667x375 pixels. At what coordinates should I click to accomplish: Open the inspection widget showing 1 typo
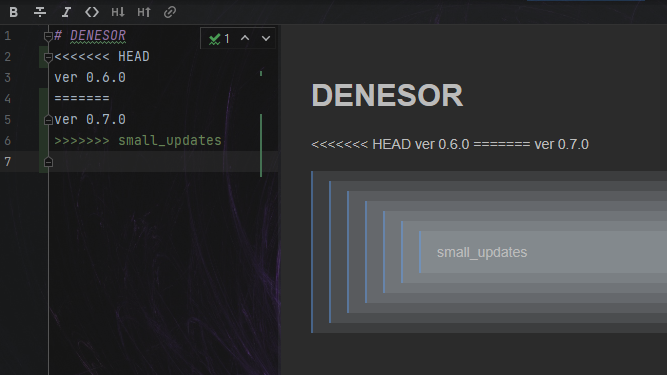point(219,39)
